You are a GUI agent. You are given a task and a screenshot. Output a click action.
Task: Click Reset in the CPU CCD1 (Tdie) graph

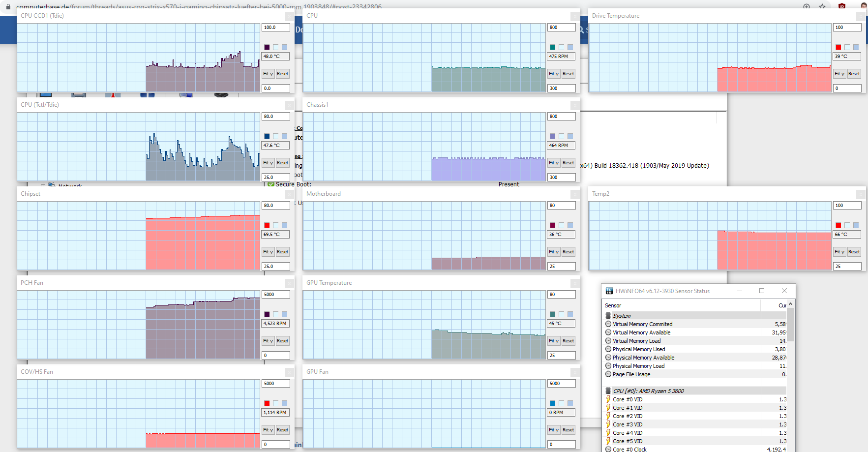click(x=283, y=74)
